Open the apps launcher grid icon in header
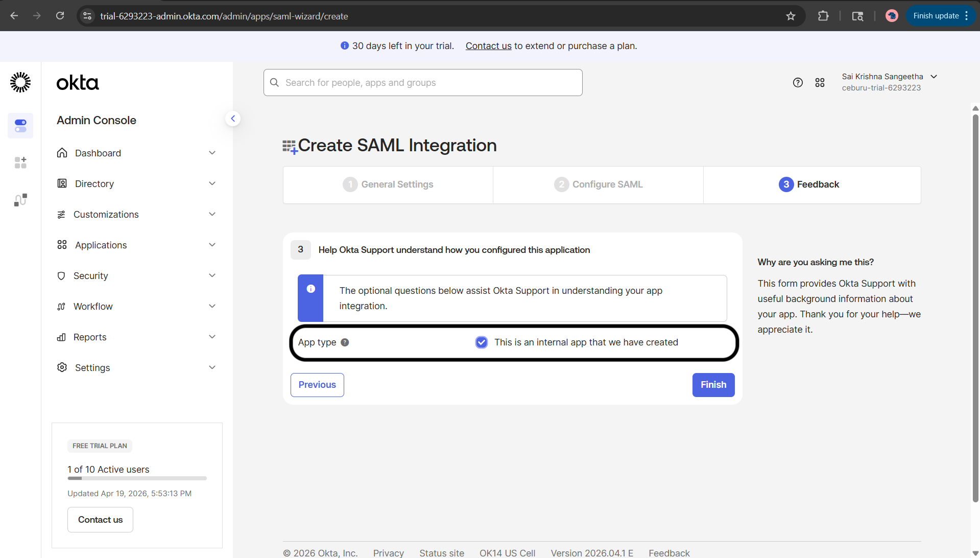This screenshot has height=558, width=980. pyautogui.click(x=820, y=82)
